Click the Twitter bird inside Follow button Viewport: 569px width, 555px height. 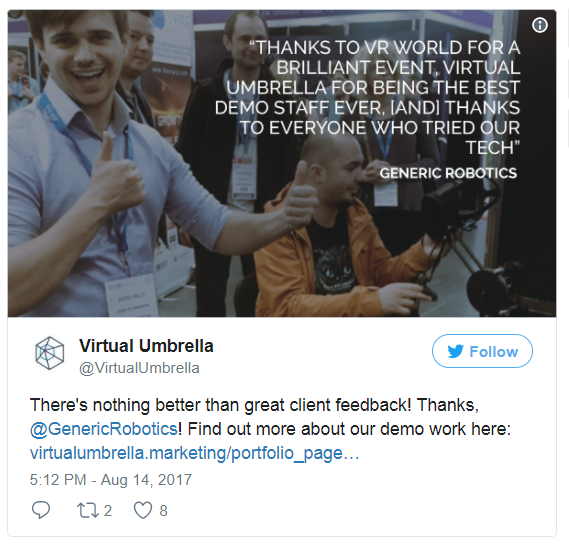455,351
